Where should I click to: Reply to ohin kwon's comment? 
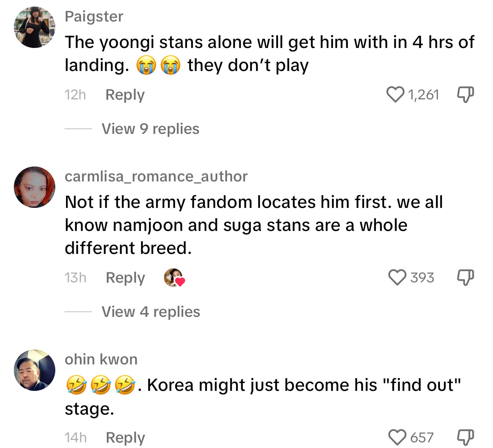coord(125,438)
